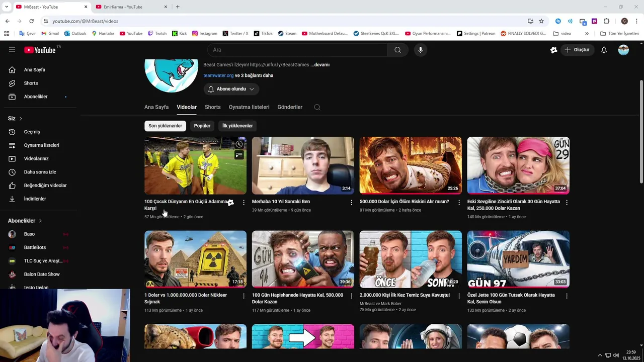
Task: Open options for 500.000 Dolar İçin Ölüm video
Action: tap(459, 202)
